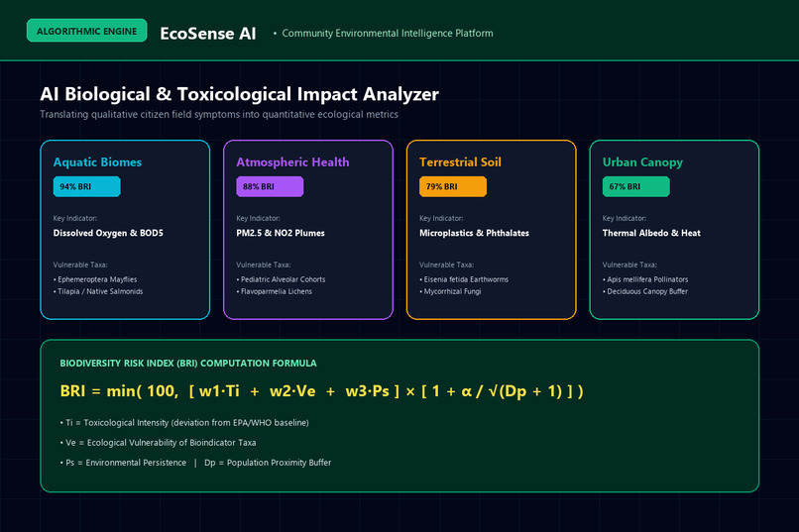Image resolution: width=799 pixels, height=532 pixels.
Task: Click Mycorrhizal Fungi entry
Action: pos(450,291)
